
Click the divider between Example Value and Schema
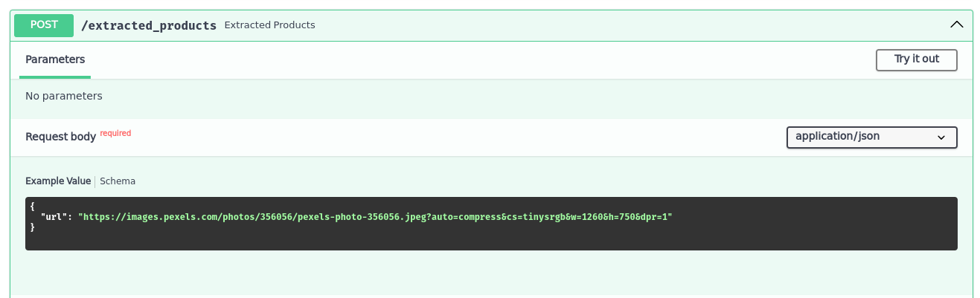point(95,181)
